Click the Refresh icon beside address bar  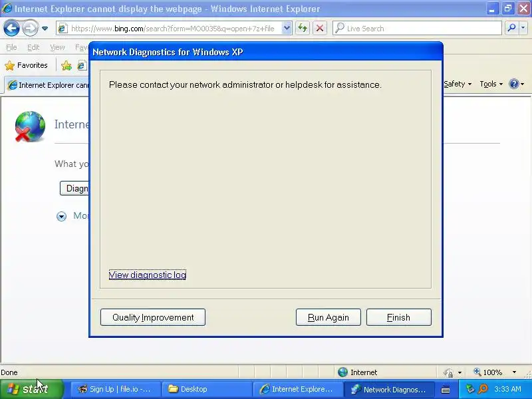[x=303, y=29]
